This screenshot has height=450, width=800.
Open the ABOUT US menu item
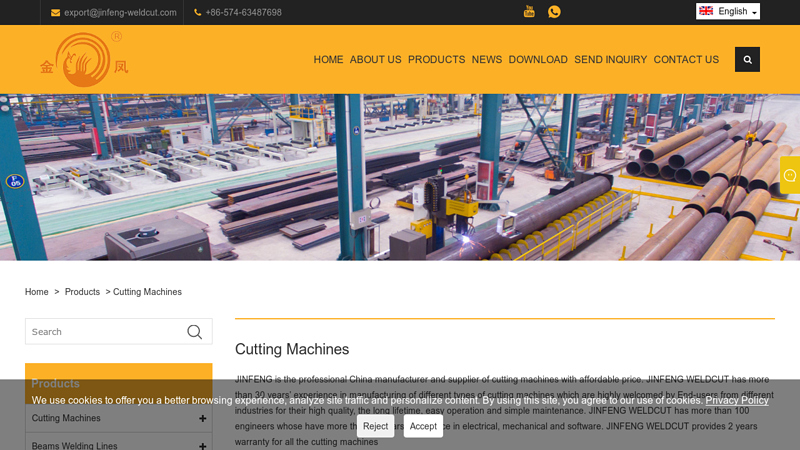coord(376,60)
